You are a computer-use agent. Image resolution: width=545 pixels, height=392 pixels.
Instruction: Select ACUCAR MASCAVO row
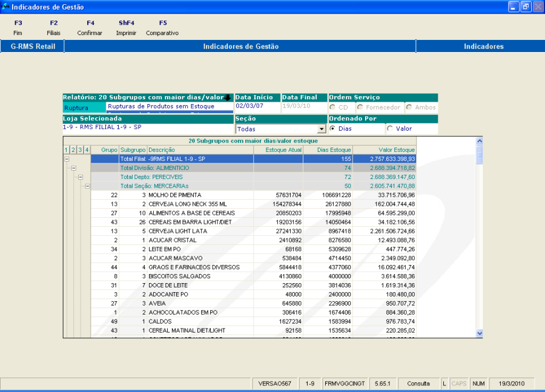(253, 258)
